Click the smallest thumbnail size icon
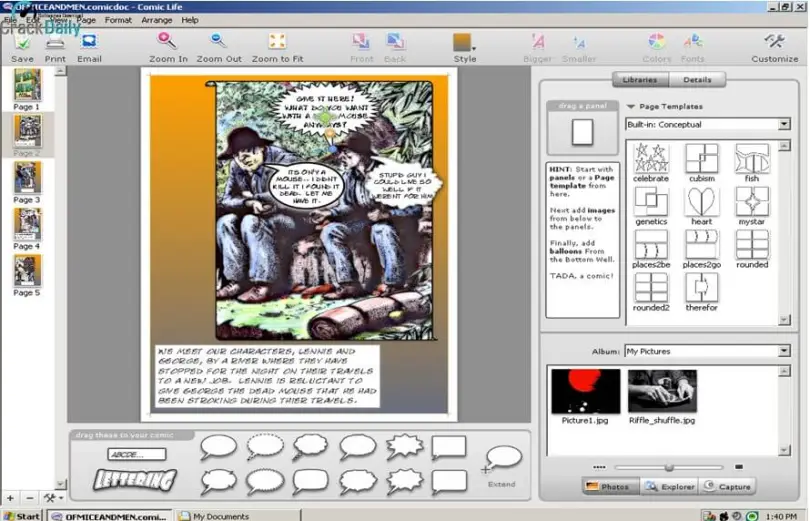Screen dimensions: 810x521 (599, 467)
